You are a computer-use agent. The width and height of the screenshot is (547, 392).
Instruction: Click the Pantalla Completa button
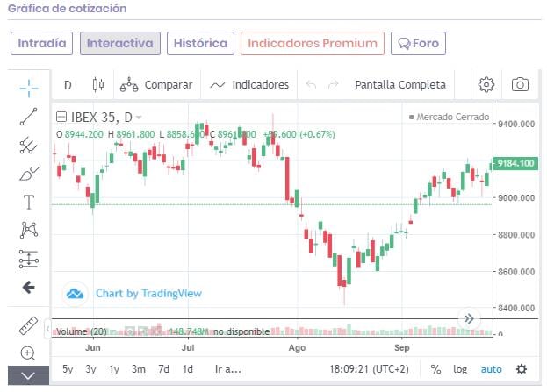[x=399, y=85]
